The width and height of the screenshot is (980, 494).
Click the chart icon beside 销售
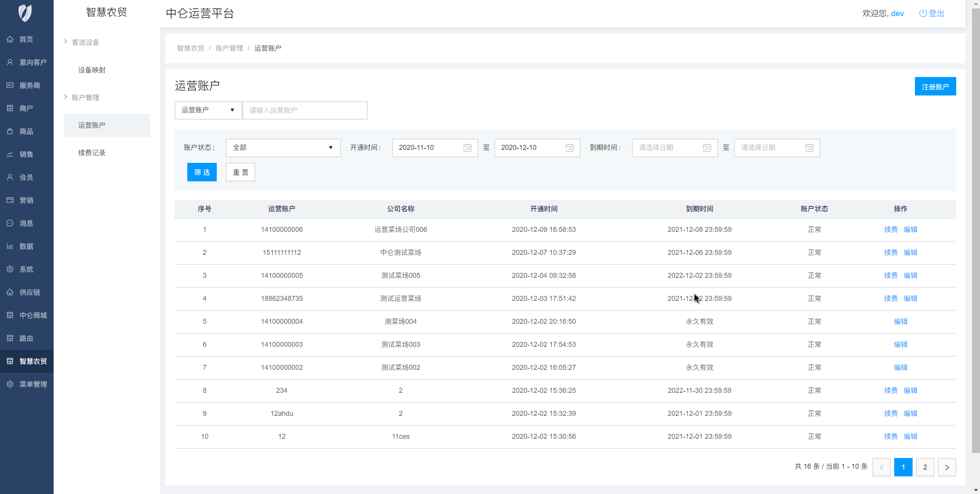[10, 154]
